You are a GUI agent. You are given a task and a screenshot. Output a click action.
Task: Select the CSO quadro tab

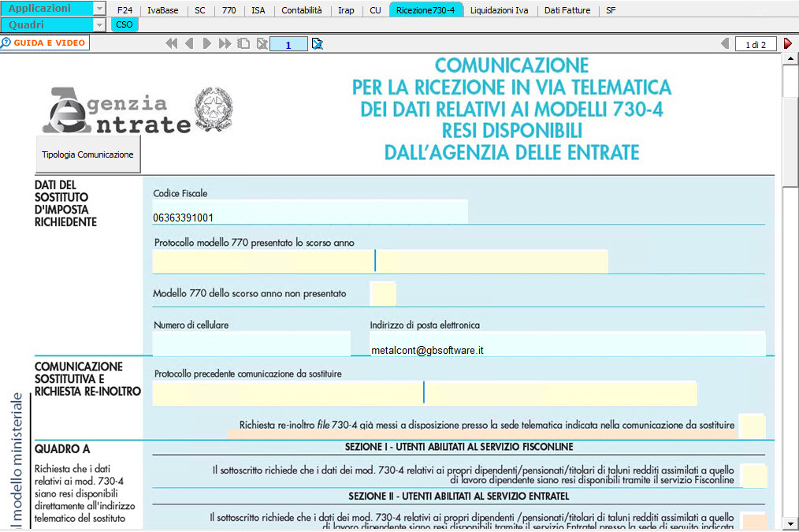click(124, 24)
